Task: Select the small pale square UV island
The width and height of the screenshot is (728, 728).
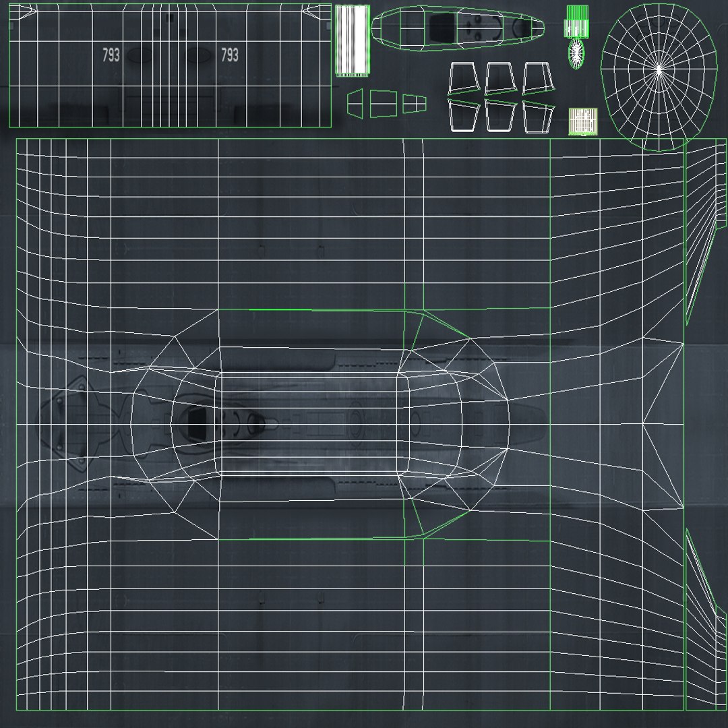Action: [x=583, y=121]
